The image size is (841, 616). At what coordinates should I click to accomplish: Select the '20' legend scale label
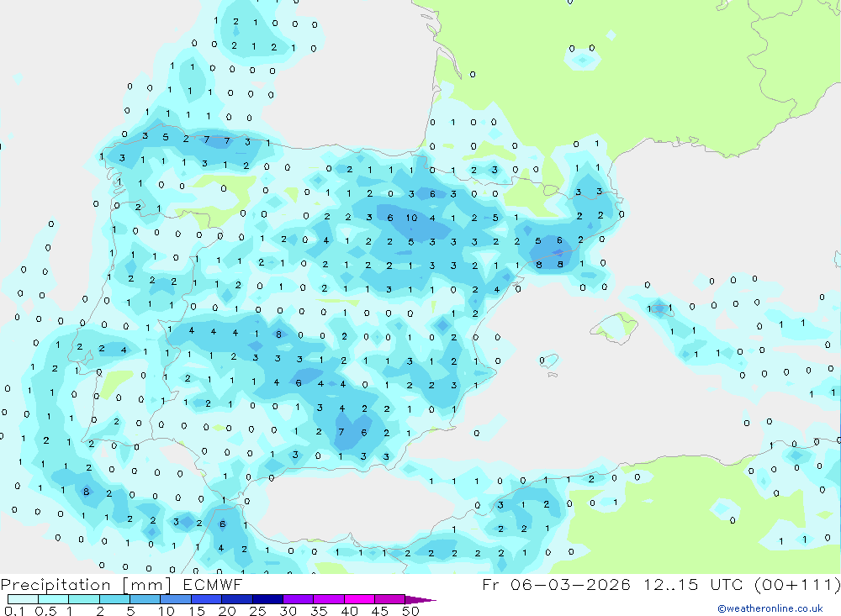(x=227, y=611)
